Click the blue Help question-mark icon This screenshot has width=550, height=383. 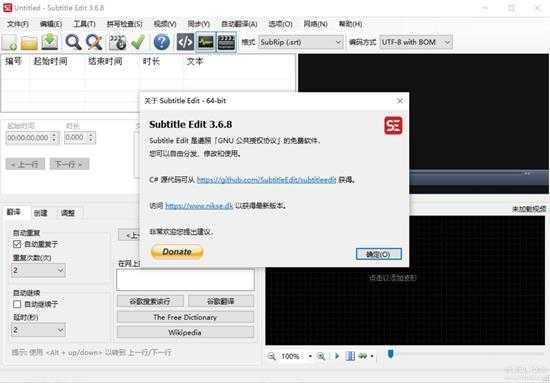click(161, 42)
